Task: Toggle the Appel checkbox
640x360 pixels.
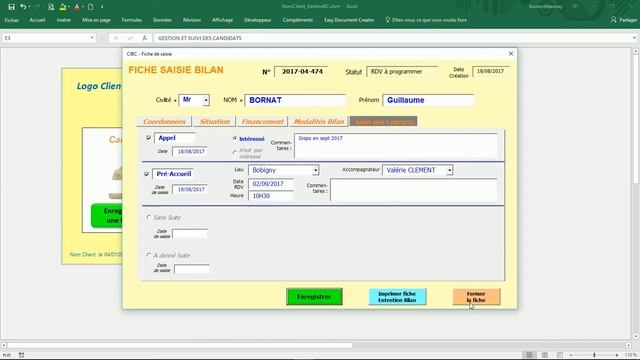Action: point(149,138)
